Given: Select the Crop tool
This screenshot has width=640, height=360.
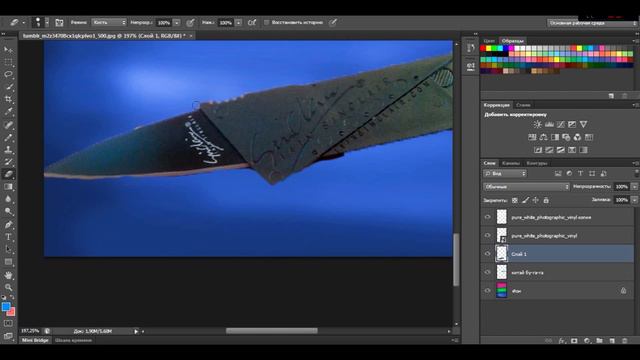Looking at the screenshot, I should 8,99.
